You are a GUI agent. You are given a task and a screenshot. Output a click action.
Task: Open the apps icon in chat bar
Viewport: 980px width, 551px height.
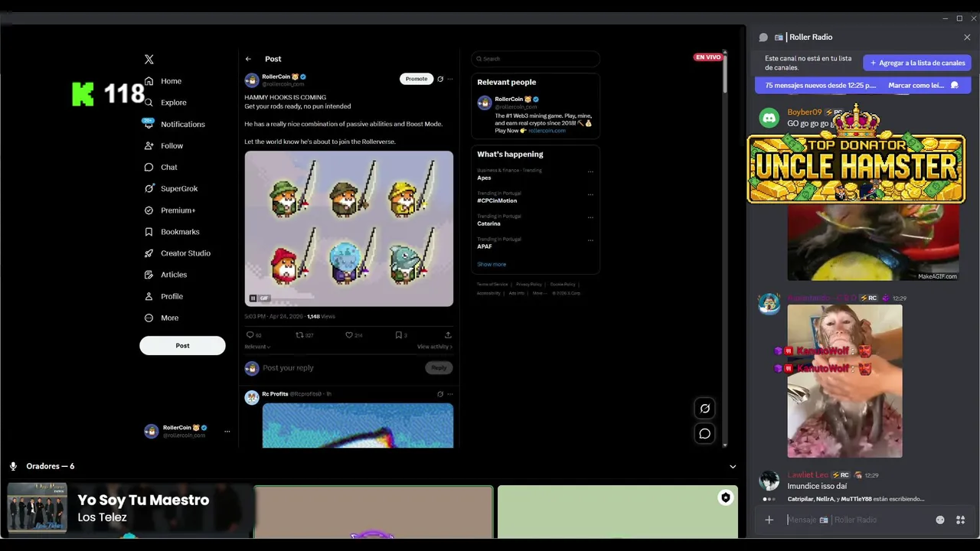[960, 520]
